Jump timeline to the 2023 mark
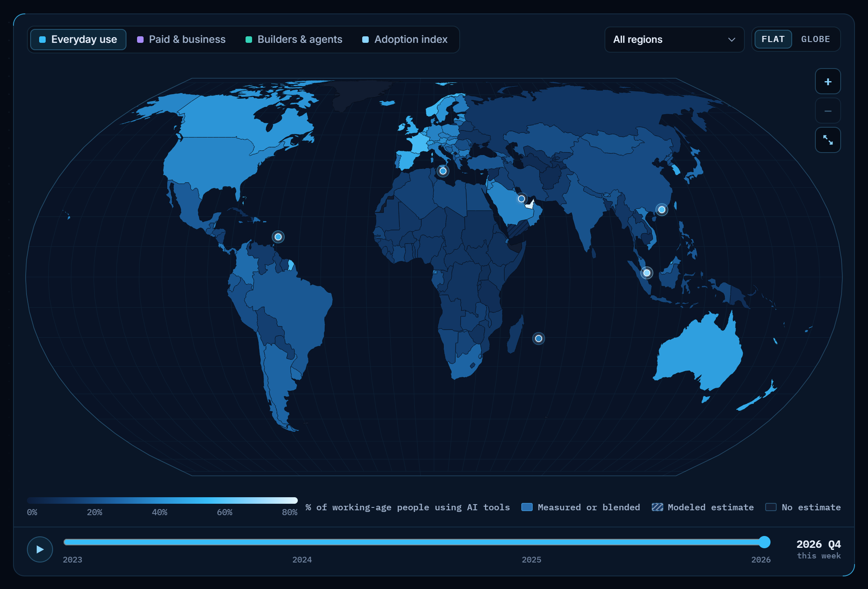This screenshot has width=868, height=589. 72,560
